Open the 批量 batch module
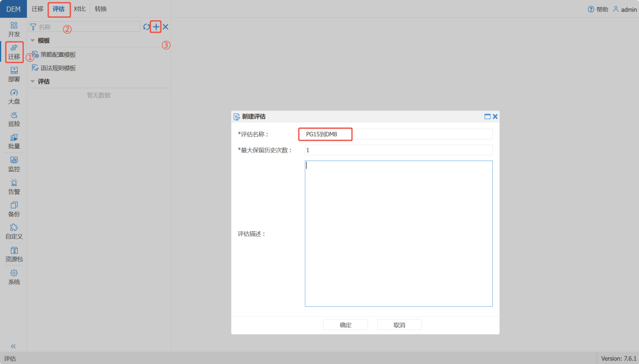This screenshot has height=364, width=639. [14, 142]
